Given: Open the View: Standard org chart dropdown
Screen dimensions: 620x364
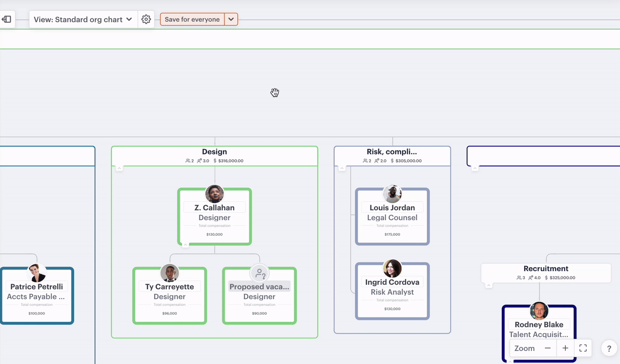Looking at the screenshot, I should [x=83, y=19].
